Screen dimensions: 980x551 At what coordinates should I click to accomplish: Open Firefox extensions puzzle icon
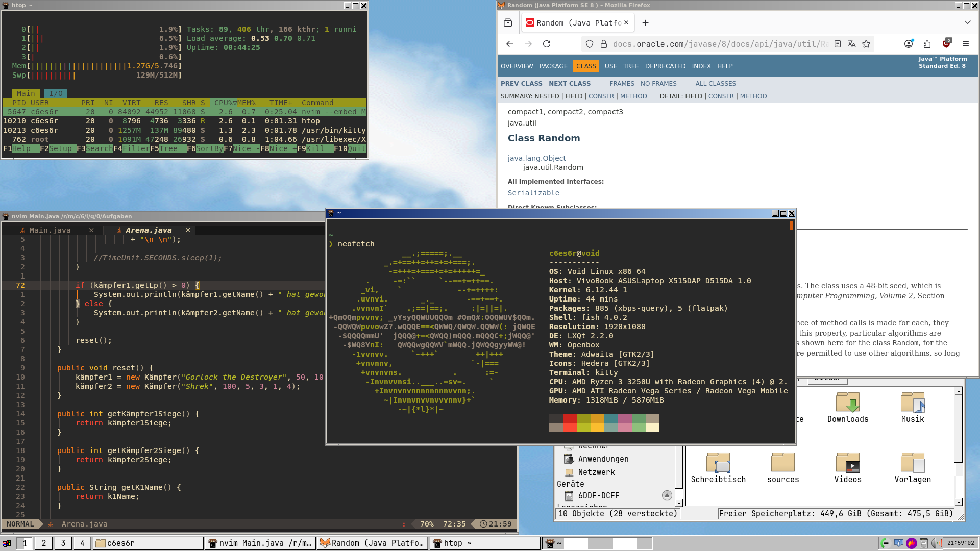927,44
